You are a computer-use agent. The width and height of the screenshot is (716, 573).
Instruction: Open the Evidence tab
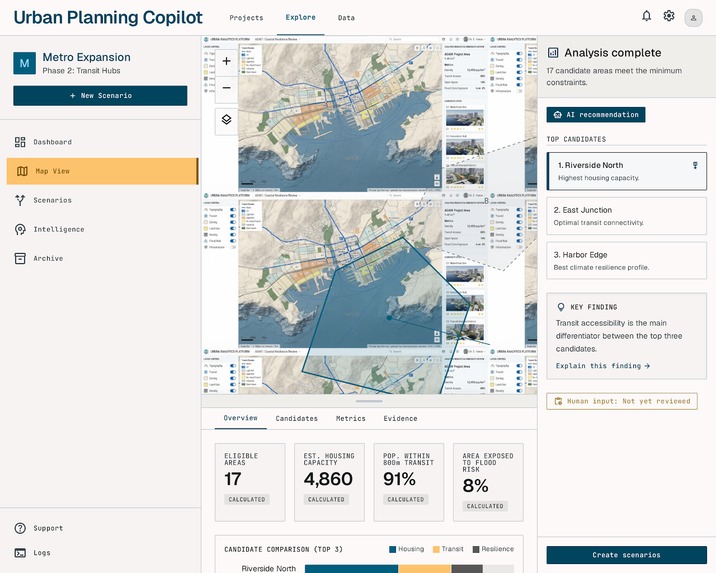click(x=400, y=418)
